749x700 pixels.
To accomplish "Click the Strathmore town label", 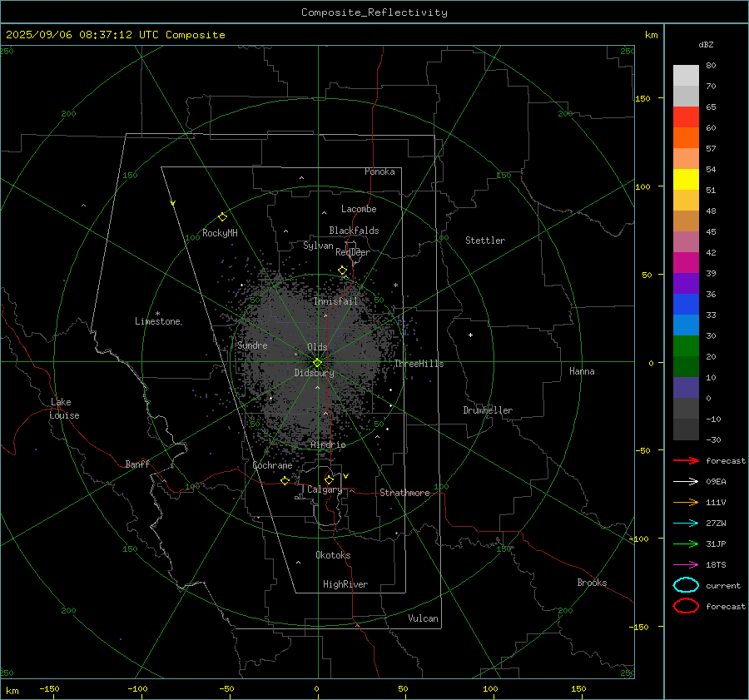I will tap(404, 493).
